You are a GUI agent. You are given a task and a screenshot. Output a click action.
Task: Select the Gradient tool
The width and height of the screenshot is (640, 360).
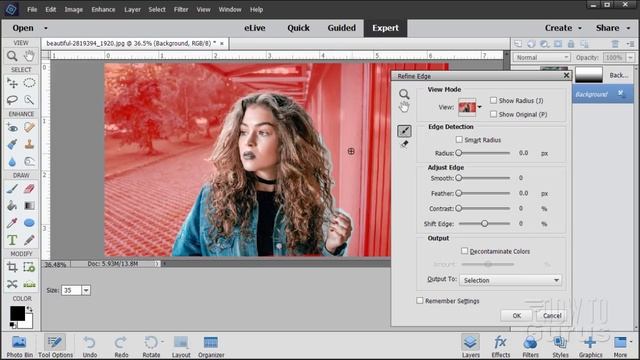pyautogui.click(x=29, y=206)
